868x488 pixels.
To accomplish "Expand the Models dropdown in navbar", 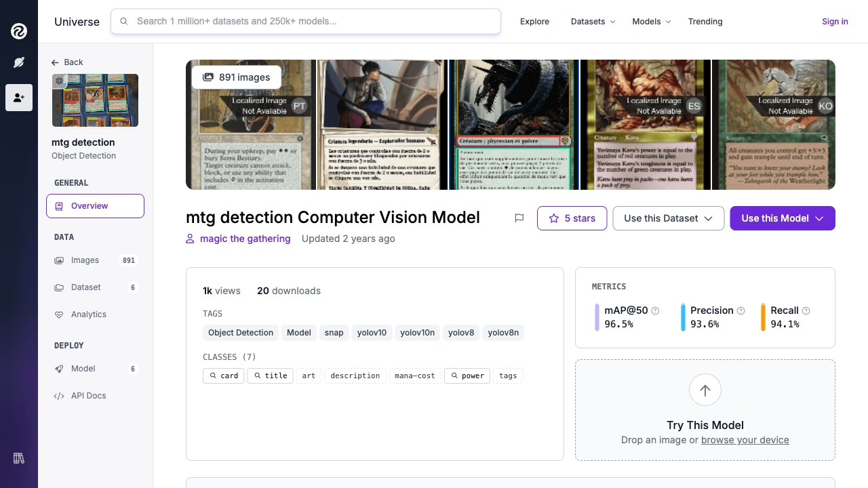I will [x=651, y=22].
